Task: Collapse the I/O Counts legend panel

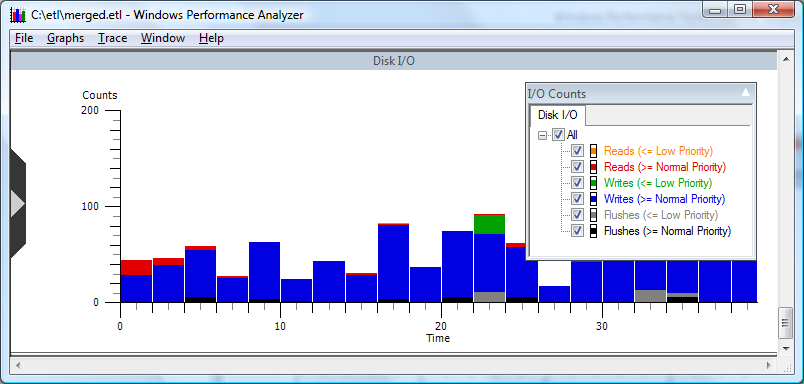Action: [x=746, y=93]
